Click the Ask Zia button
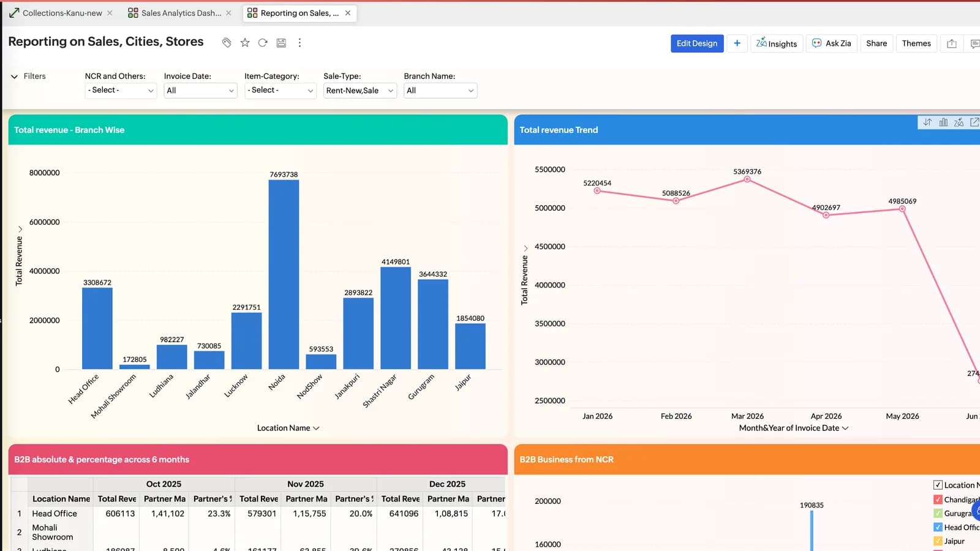 [832, 43]
